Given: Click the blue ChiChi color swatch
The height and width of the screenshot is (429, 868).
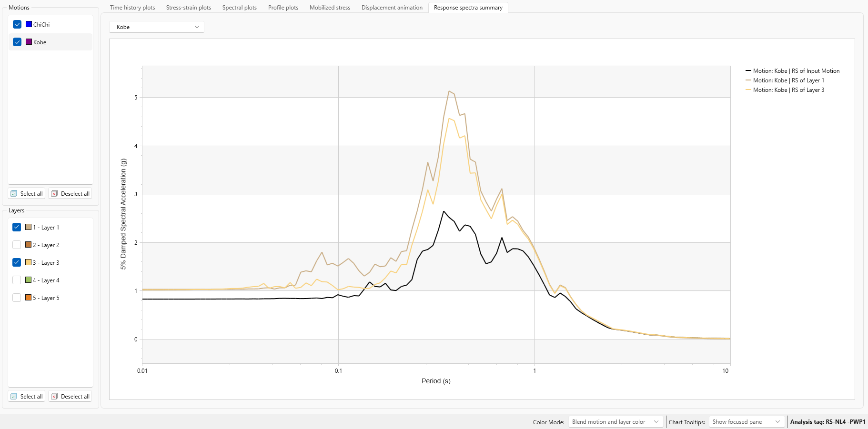Looking at the screenshot, I should pos(29,24).
